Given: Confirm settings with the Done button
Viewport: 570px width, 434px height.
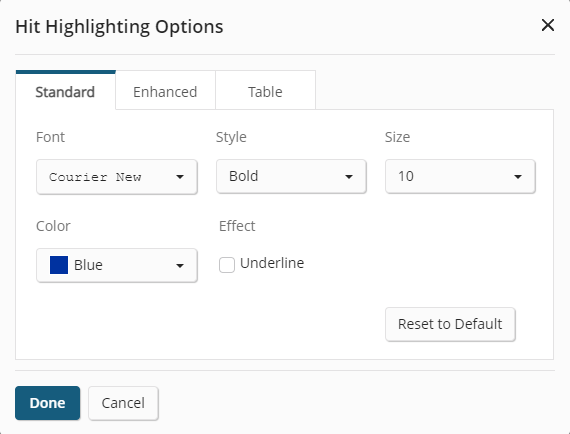Looking at the screenshot, I should click(48, 403).
